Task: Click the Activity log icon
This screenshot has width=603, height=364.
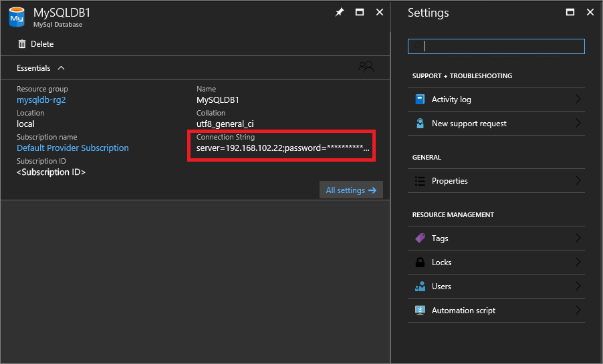Action: 420,100
